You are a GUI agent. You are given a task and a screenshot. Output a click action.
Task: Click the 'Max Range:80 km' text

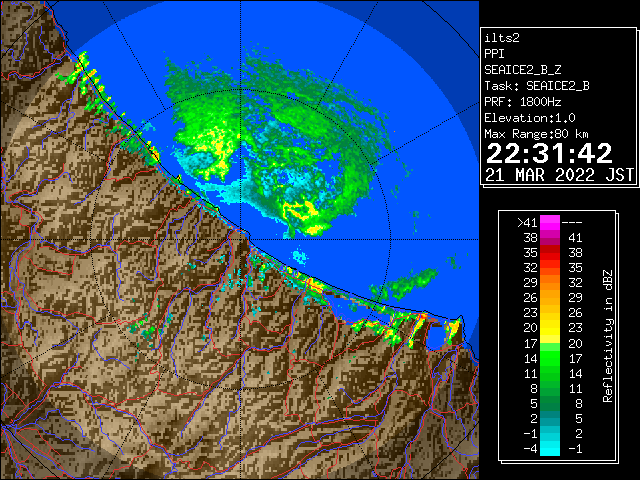pos(536,134)
